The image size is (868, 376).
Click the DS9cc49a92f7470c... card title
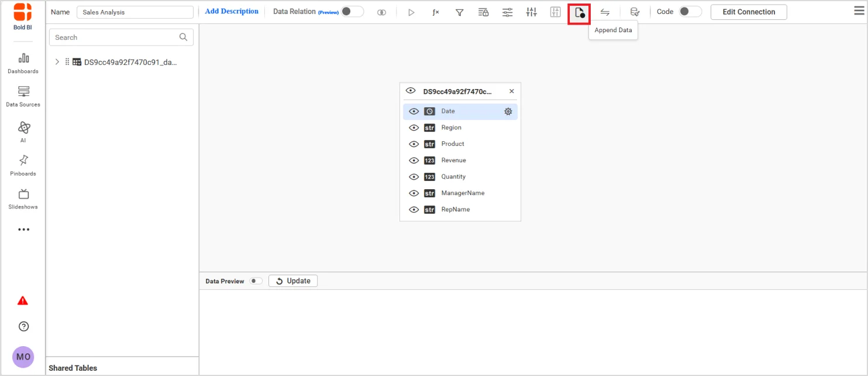pos(457,91)
